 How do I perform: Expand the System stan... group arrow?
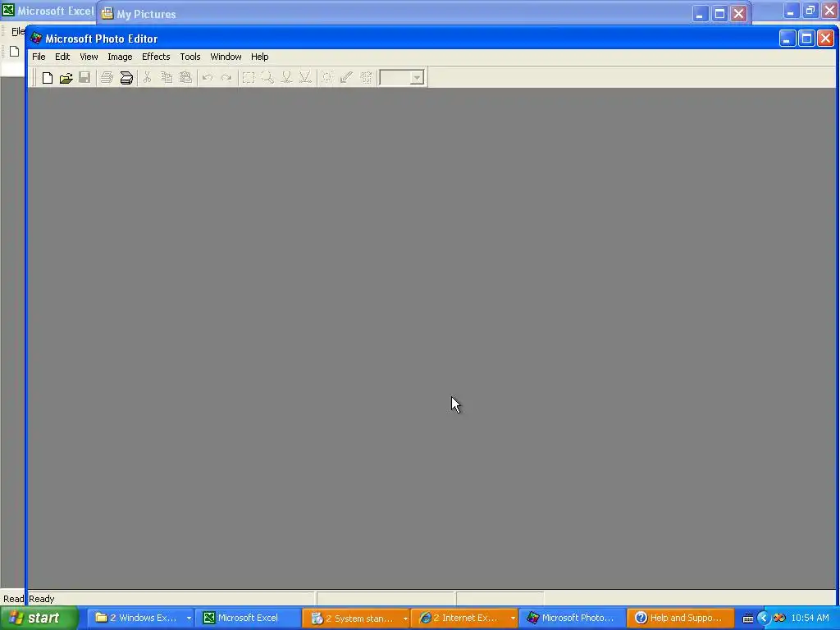pos(405,619)
